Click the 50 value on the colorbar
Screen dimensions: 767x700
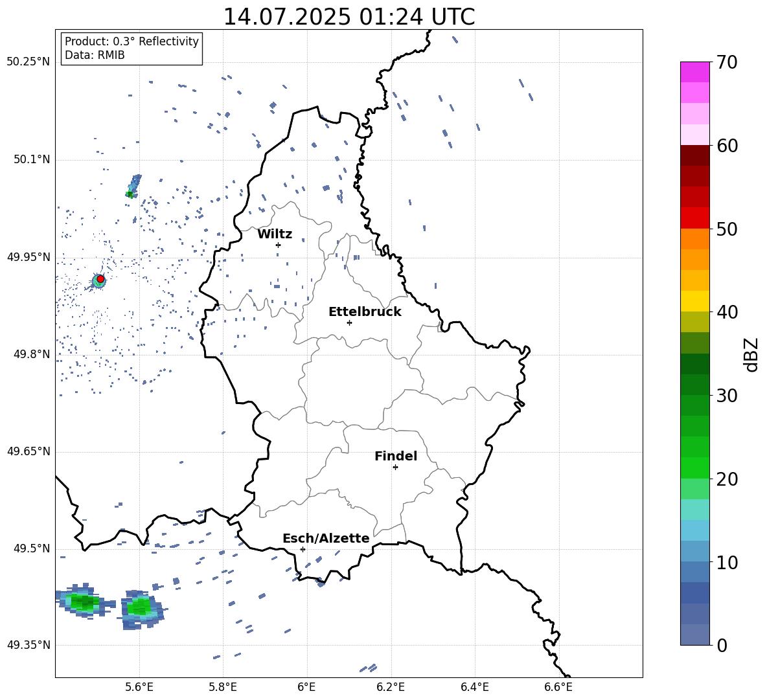point(727,229)
